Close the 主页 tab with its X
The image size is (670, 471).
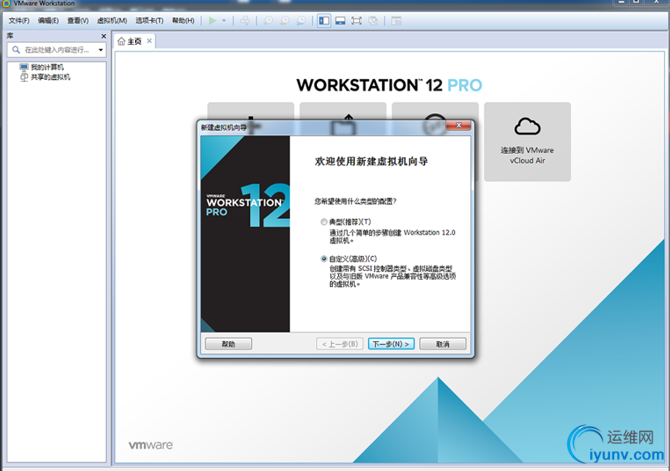tap(149, 41)
